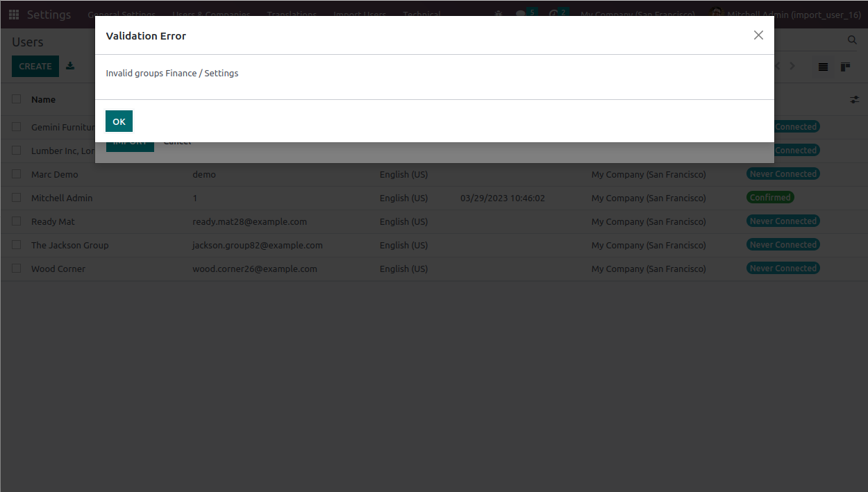Click Never Connected badge in Wood Corner row
This screenshot has height=492, width=868.
[783, 269]
